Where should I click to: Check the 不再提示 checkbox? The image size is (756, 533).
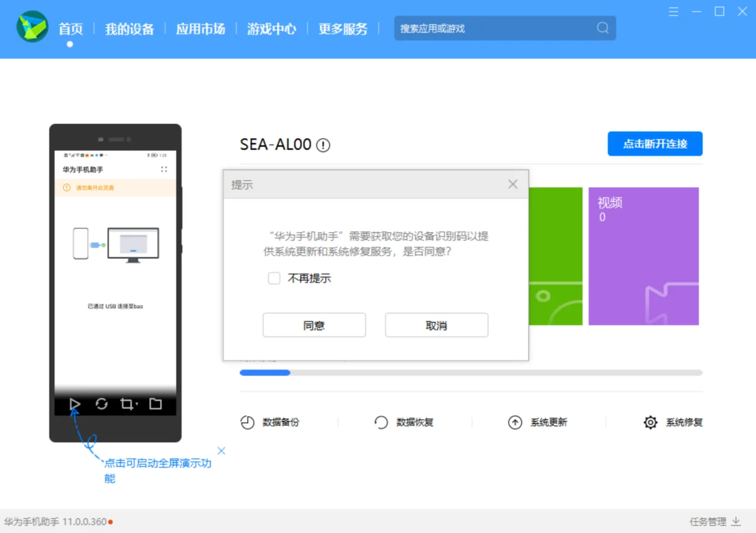click(x=274, y=278)
